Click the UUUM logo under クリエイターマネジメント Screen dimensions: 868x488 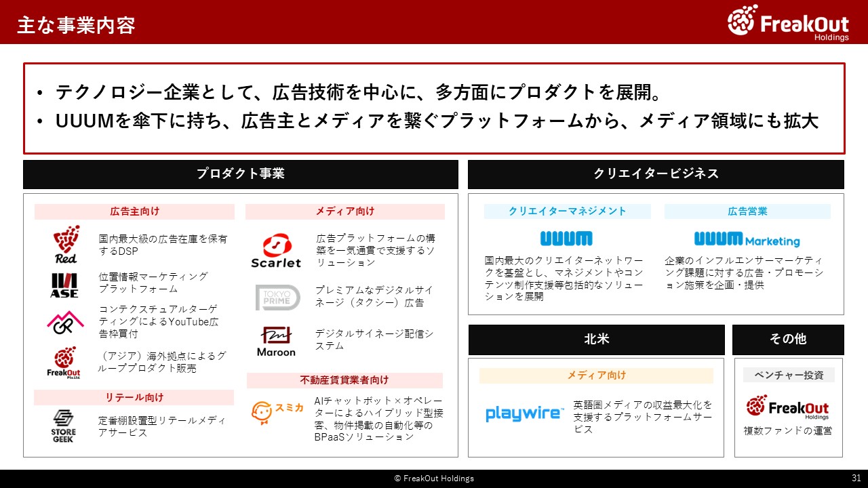(566, 239)
